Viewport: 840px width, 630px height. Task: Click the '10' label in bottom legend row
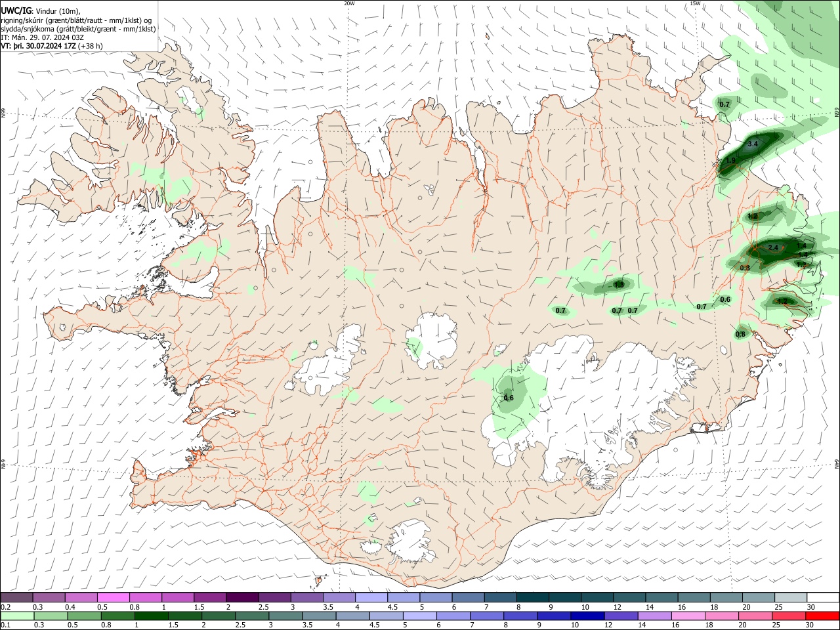point(575,625)
